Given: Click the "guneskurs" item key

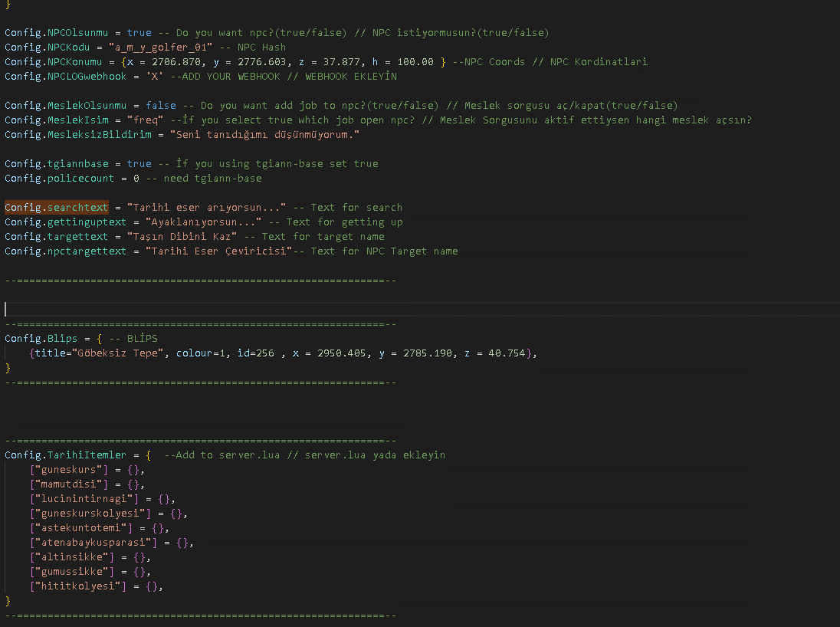Looking at the screenshot, I should [67, 470].
